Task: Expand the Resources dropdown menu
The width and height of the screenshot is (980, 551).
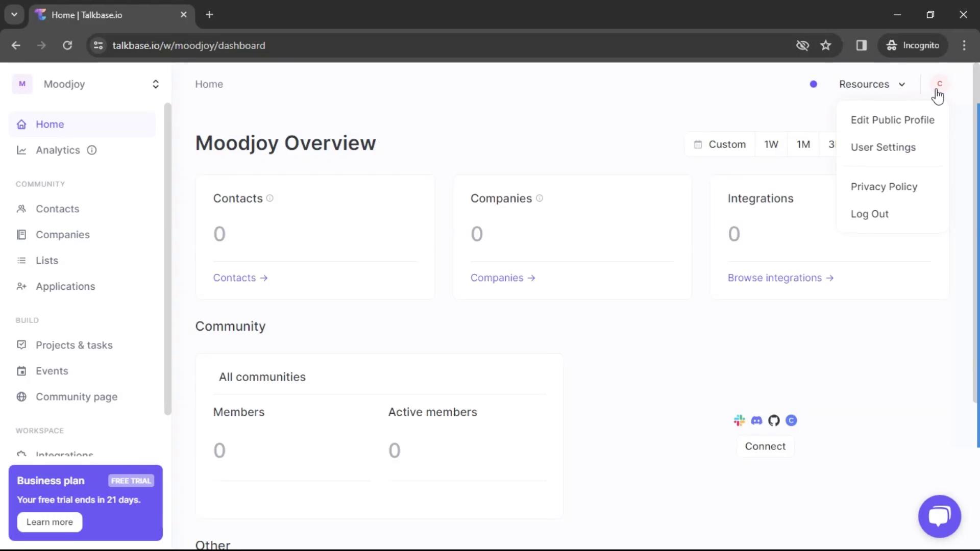Action: 872,84
